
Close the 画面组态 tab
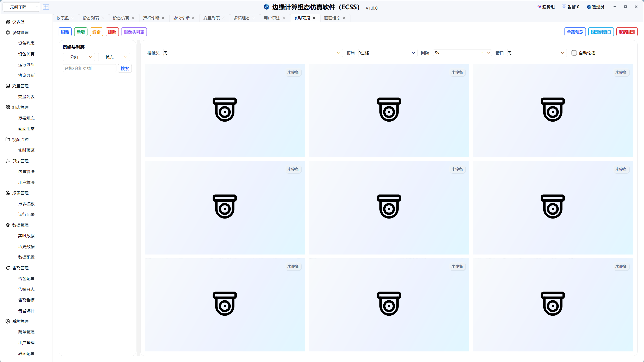344,18
